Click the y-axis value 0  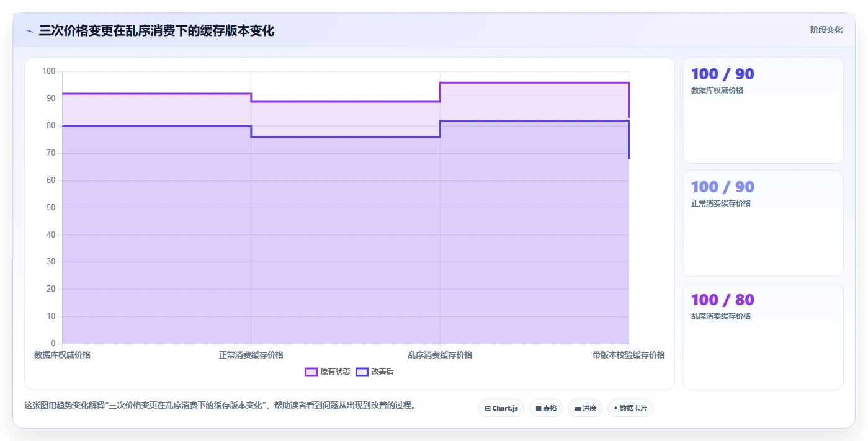pos(53,344)
